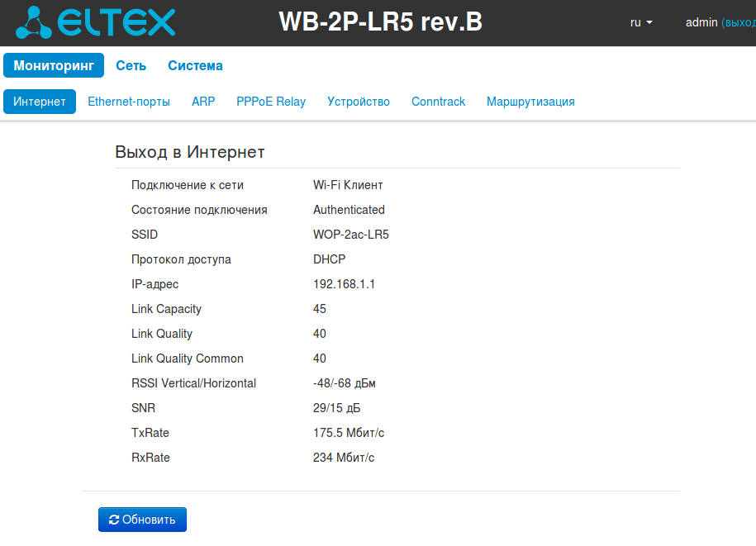Go to the Ethernet-порты subtab
The height and width of the screenshot is (546, 756).
click(x=129, y=102)
